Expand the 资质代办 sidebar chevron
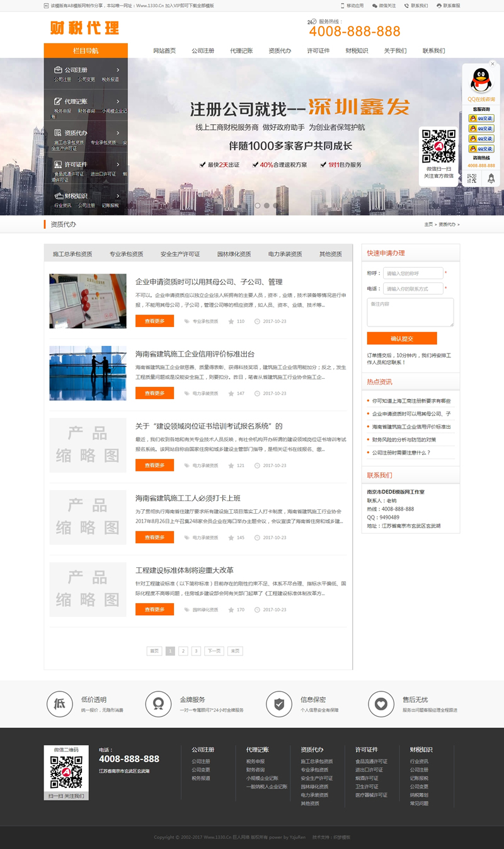 [118, 133]
